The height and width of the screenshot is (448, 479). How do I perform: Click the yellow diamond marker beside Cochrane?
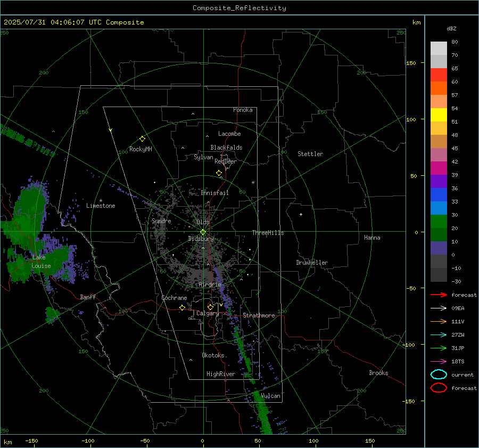[x=182, y=307]
